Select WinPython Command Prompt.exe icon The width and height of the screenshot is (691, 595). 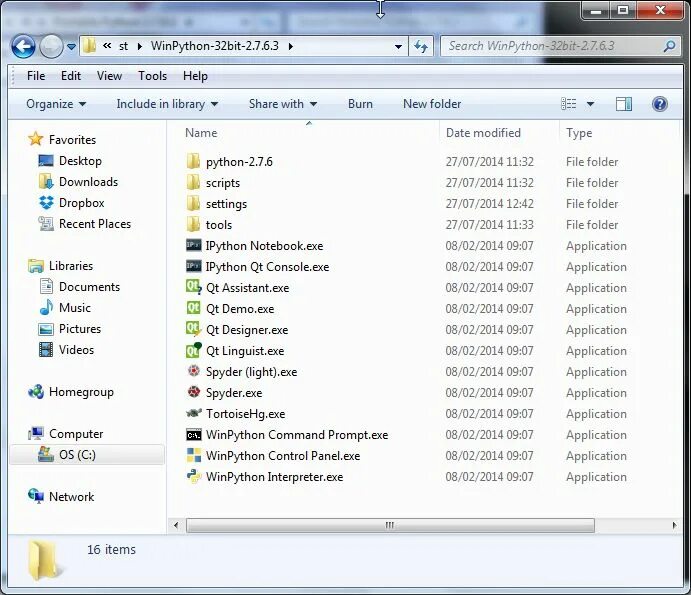click(194, 435)
